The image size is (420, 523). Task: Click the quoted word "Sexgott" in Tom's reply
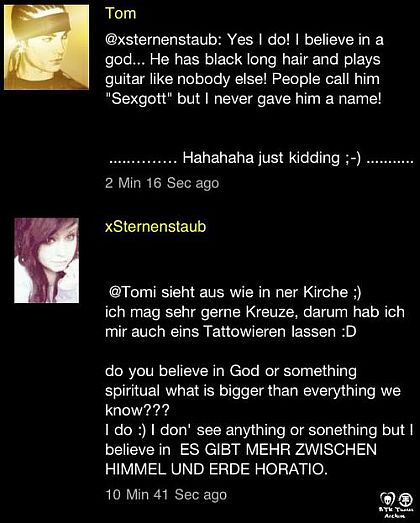tap(137, 99)
